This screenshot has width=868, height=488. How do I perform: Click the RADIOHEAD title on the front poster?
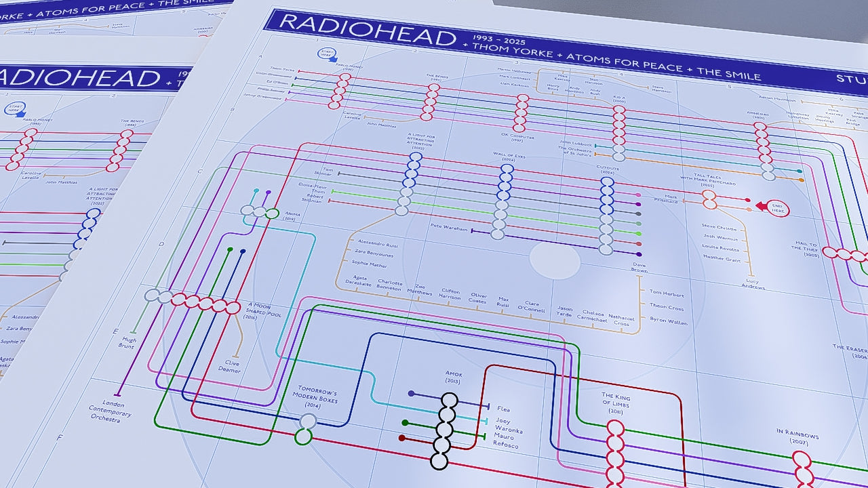click(368, 31)
